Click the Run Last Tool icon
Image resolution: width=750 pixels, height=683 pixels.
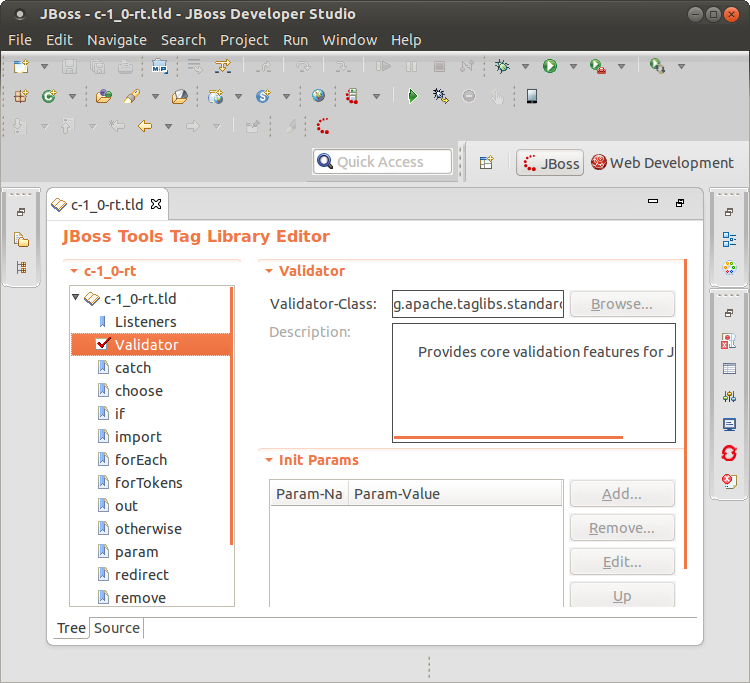[x=598, y=66]
